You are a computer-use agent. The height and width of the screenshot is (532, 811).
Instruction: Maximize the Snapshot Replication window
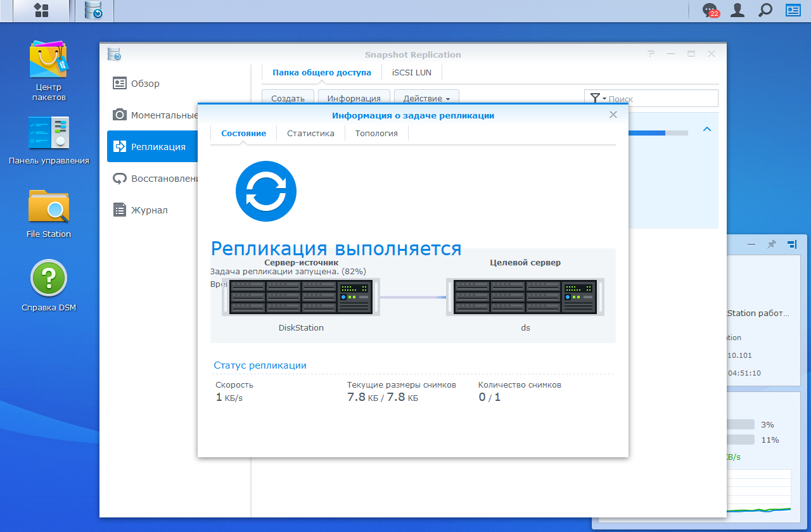691,54
